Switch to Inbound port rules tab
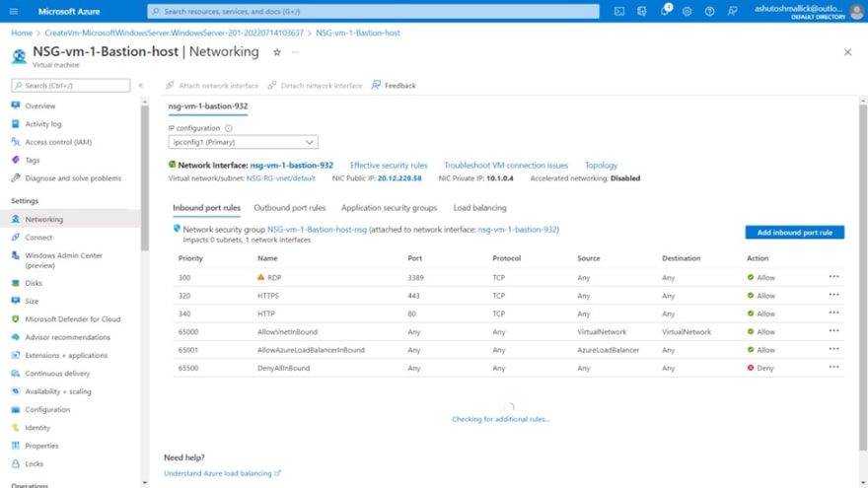This screenshot has height=488, width=868. tap(206, 208)
